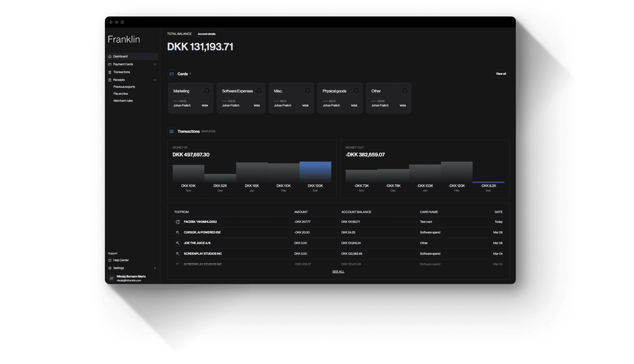
Task: Collapse the Receipts section chevron
Action: coord(155,80)
